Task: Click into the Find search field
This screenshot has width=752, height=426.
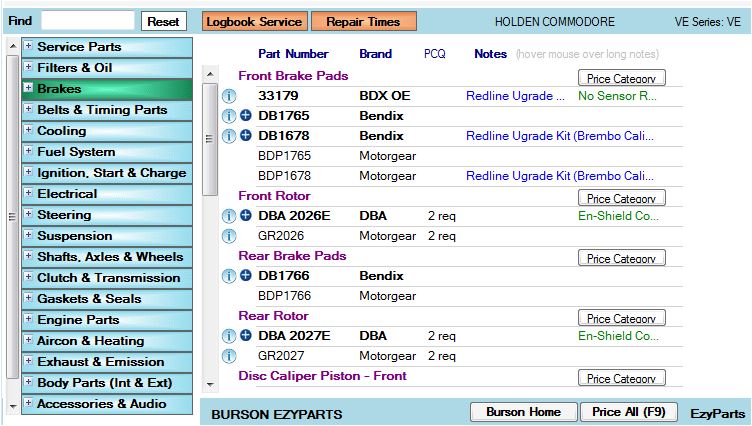Action: pyautogui.click(x=88, y=21)
